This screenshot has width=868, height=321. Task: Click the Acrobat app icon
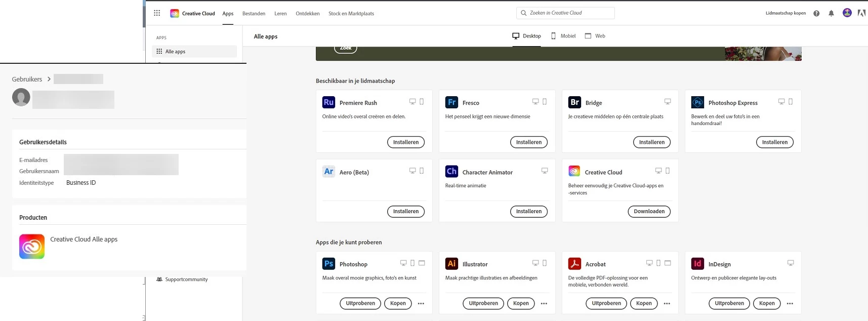click(x=574, y=264)
